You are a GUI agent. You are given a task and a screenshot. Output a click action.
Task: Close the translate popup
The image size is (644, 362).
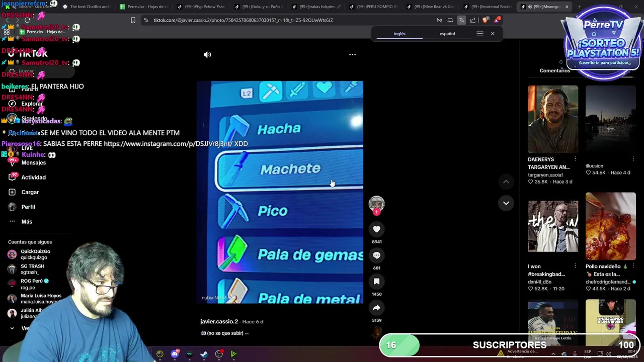(493, 34)
